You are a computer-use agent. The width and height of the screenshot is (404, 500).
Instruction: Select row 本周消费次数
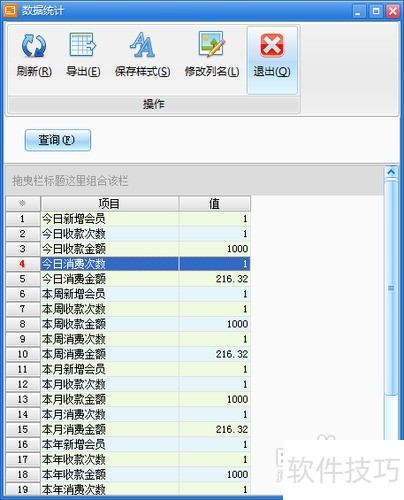[x=128, y=339]
